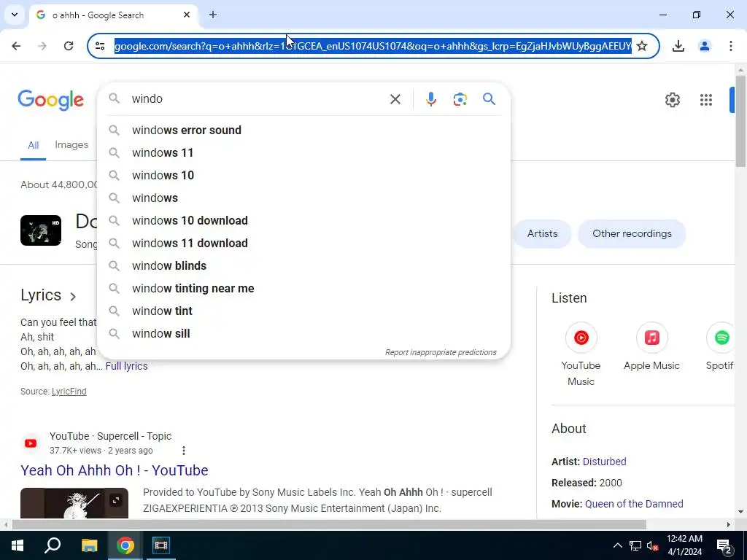Start voice search with microphone
The width and height of the screenshot is (747, 560).
[430, 99]
